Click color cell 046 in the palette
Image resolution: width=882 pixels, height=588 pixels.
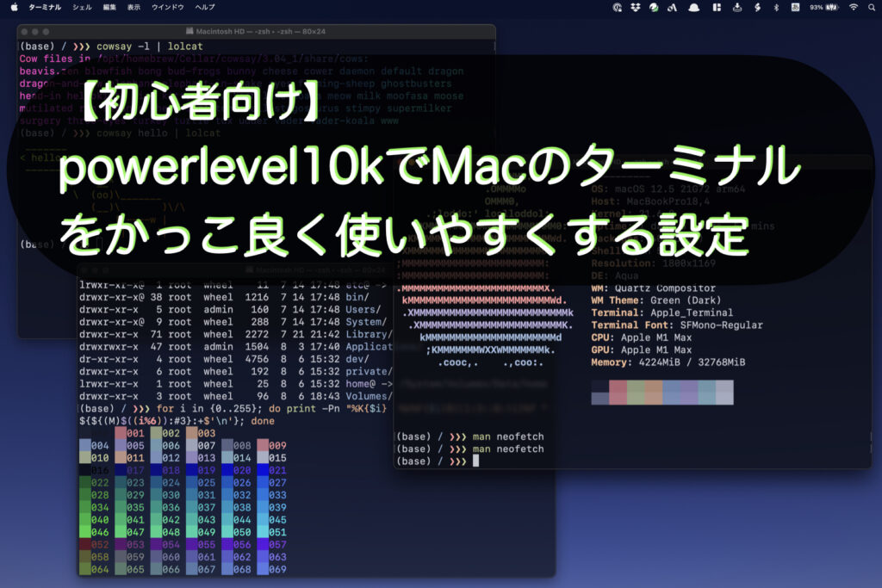(95, 533)
